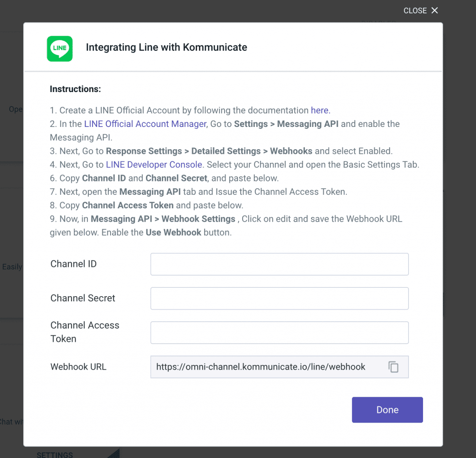
Task: Click the 'Use Webhook' bold text
Action: click(173, 232)
